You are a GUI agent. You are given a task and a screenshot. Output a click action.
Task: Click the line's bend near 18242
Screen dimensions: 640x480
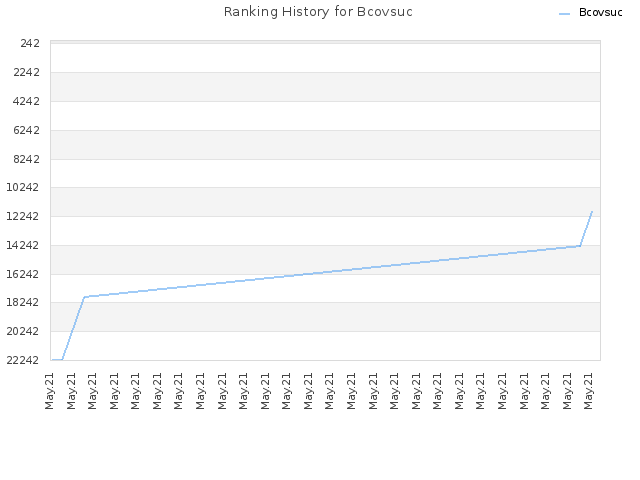pyautogui.click(x=84, y=297)
